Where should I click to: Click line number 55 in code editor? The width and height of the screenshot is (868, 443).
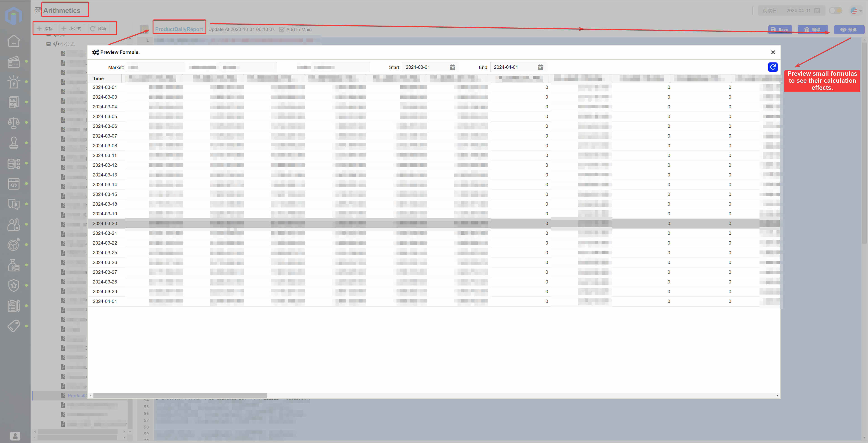[146, 407]
